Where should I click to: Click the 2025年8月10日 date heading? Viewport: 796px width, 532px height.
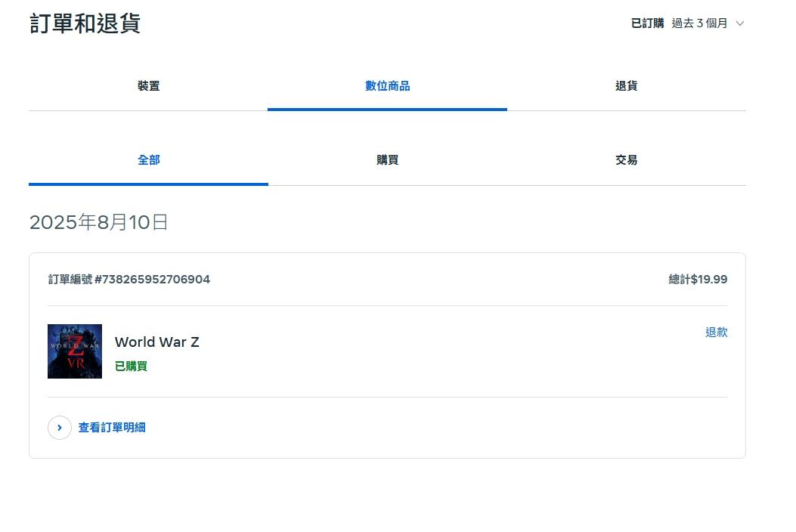point(98,223)
